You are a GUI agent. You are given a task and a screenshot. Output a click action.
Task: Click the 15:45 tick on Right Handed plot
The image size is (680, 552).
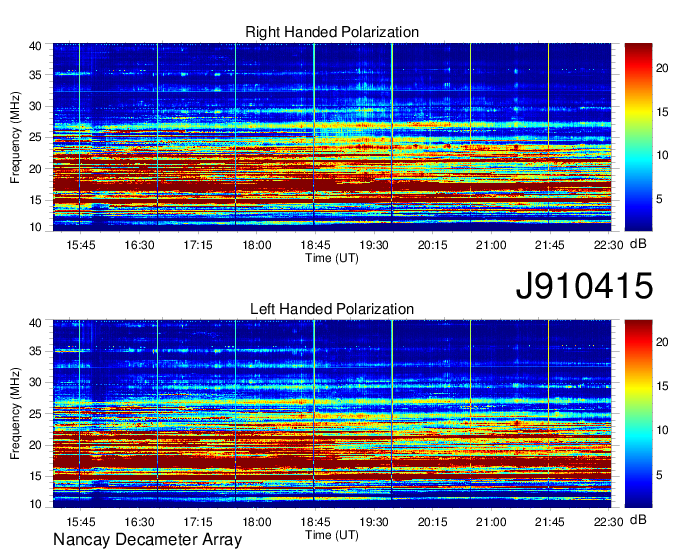[x=81, y=245]
